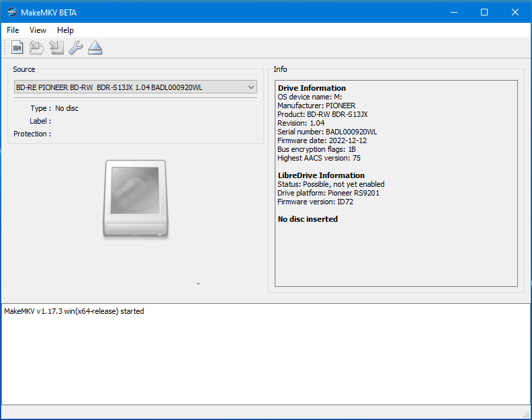Image resolution: width=532 pixels, height=420 pixels.
Task: Click the Backup disc toolbar icon
Action: [x=56, y=48]
